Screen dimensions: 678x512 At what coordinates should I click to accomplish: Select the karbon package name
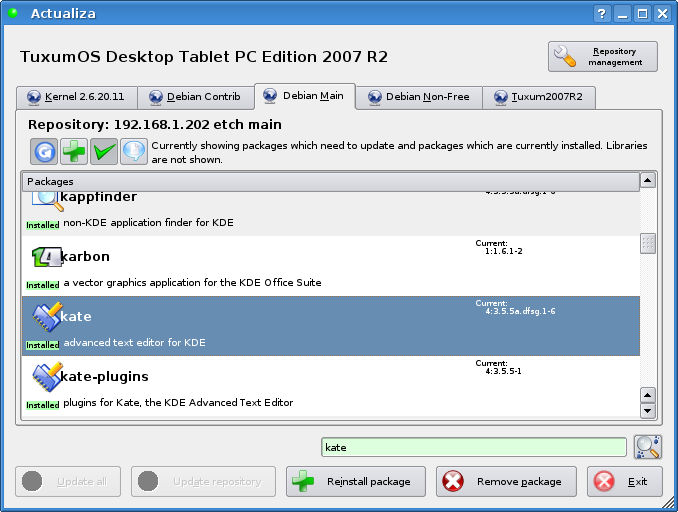pyautogui.click(x=85, y=256)
